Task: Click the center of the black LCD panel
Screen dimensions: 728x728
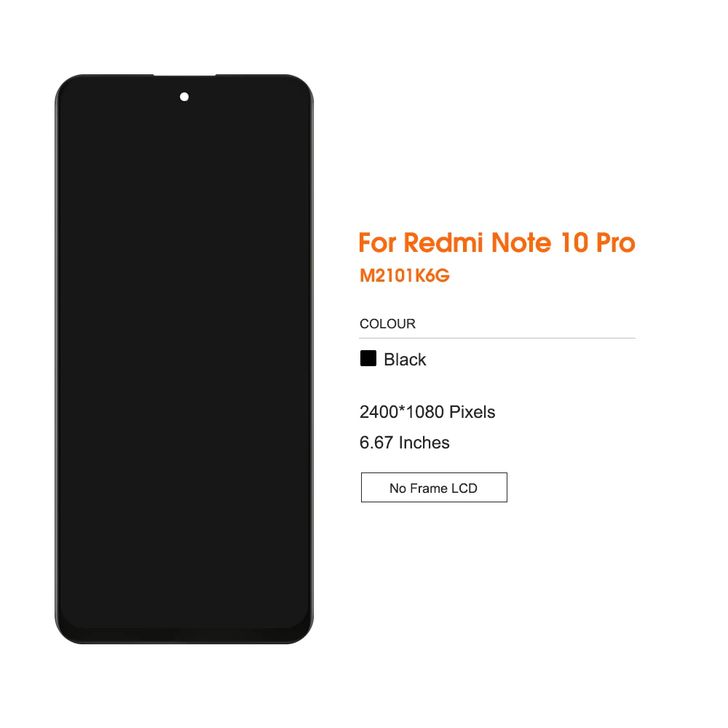Action: [184, 359]
